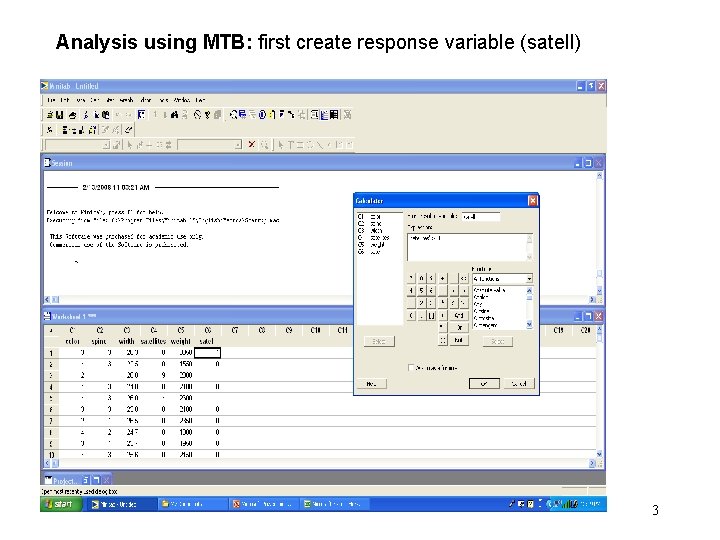Image resolution: width=720 pixels, height=540 pixels.
Task: Click the Windows start button
Action: pyautogui.click(x=62, y=504)
